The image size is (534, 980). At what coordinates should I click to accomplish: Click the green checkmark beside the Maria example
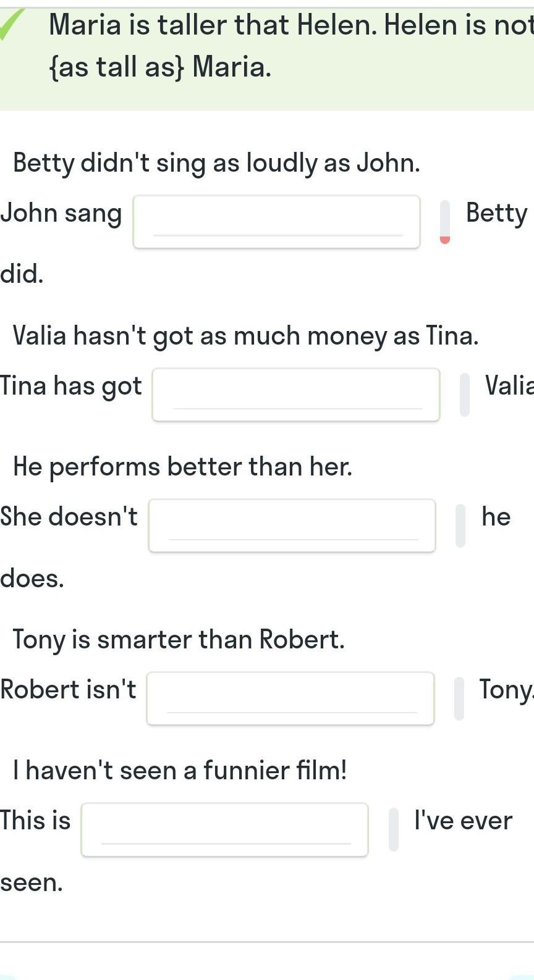11,25
